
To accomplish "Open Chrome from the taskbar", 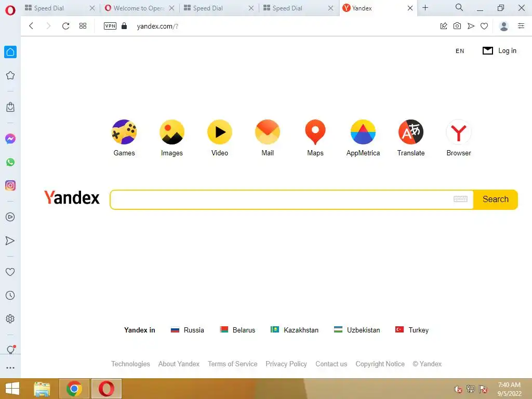I will pos(74,389).
